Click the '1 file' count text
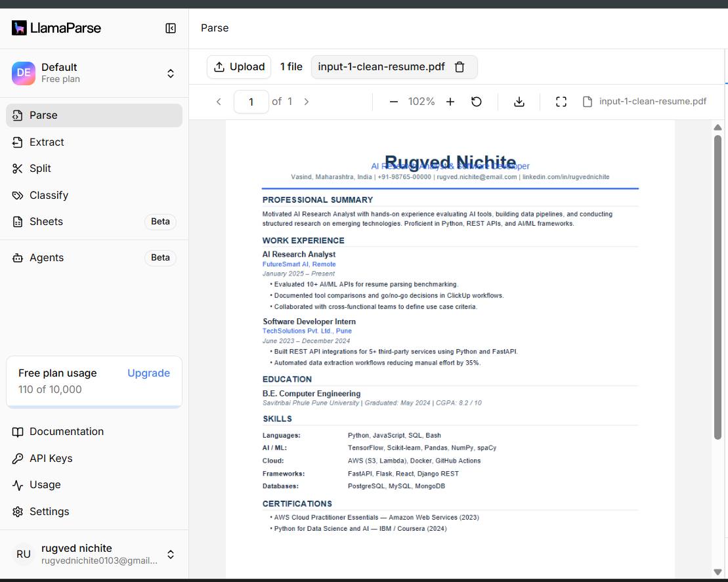Viewport: 728px width, 582px height. tap(291, 67)
